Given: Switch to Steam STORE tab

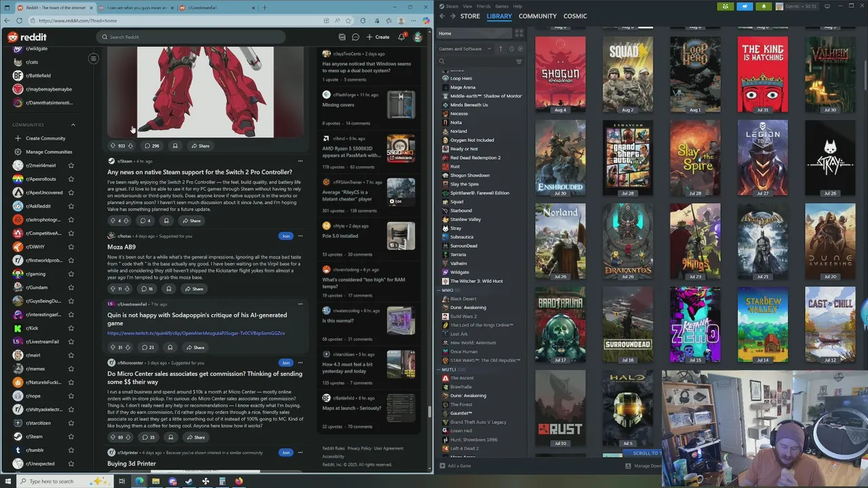Looking at the screenshot, I should pyautogui.click(x=470, y=16).
